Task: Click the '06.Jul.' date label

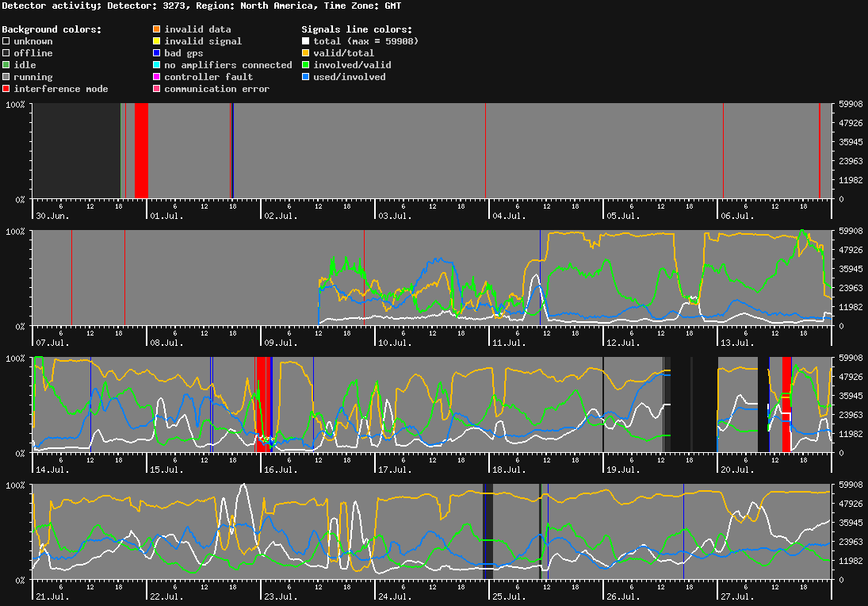Action: (737, 216)
